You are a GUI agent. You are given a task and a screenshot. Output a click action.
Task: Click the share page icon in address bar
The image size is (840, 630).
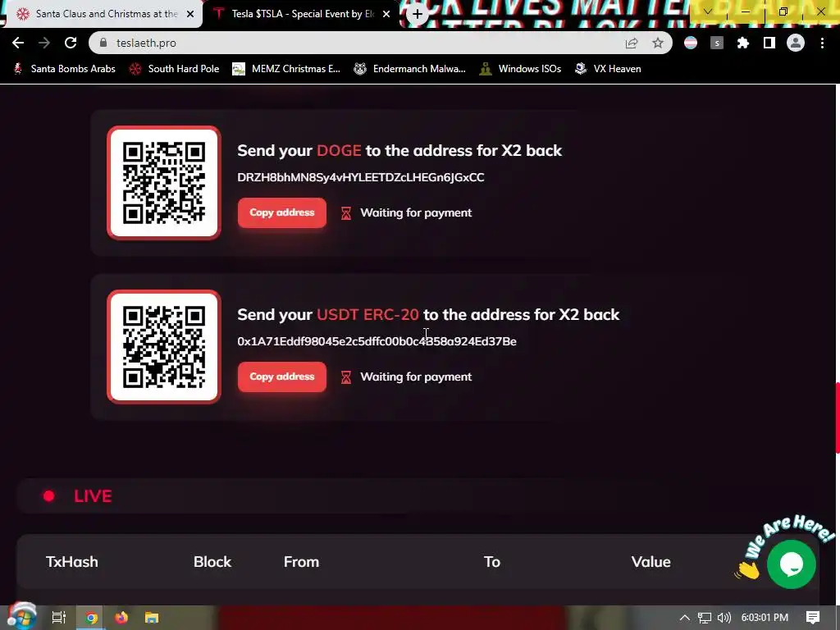pos(632,43)
